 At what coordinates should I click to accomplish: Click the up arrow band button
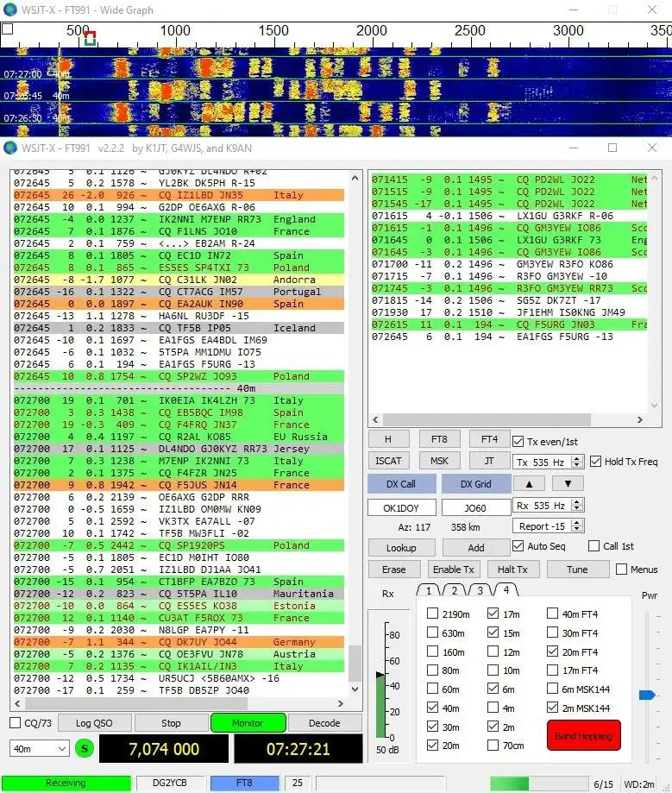[x=529, y=483]
